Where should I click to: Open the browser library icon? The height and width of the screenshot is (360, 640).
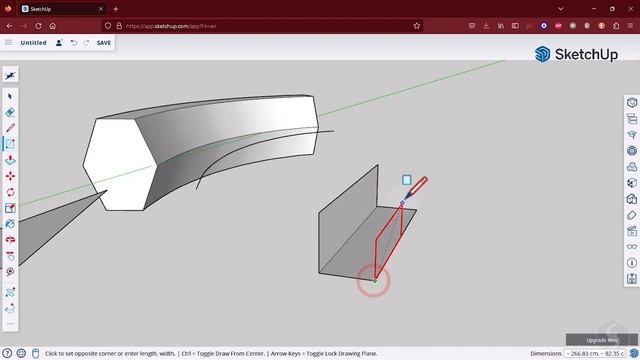pos(501,26)
